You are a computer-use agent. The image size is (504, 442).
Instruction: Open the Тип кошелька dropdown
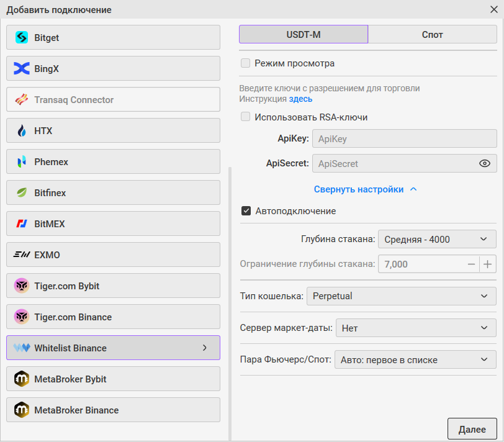point(401,296)
